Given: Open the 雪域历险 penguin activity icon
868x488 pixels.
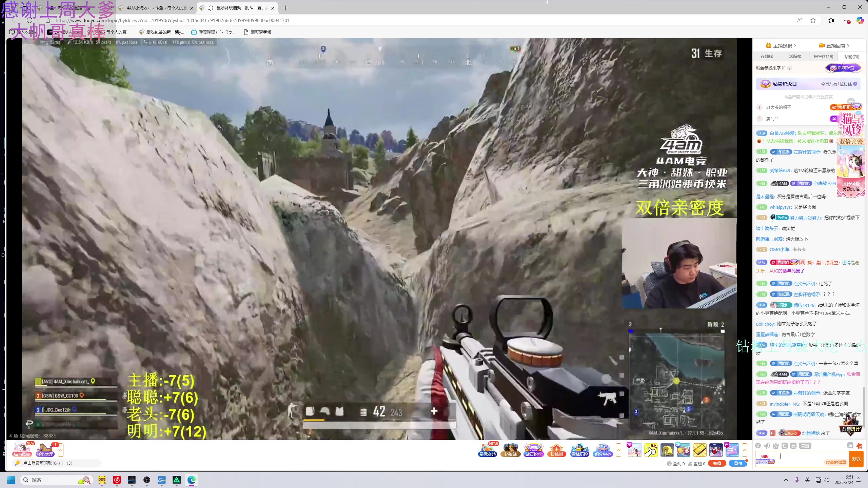Looking at the screenshot, I should (x=579, y=450).
